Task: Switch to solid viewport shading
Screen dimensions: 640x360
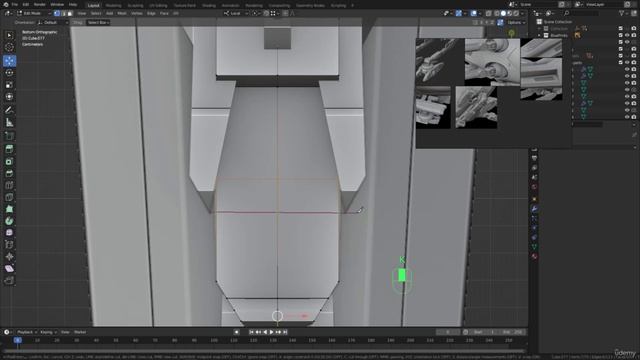Action: [x=503, y=13]
